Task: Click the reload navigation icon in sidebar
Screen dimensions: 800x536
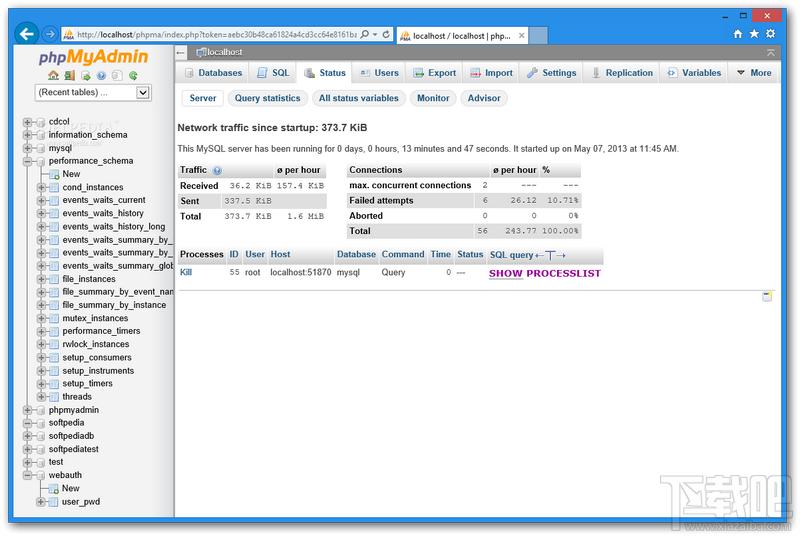Action: click(x=133, y=75)
